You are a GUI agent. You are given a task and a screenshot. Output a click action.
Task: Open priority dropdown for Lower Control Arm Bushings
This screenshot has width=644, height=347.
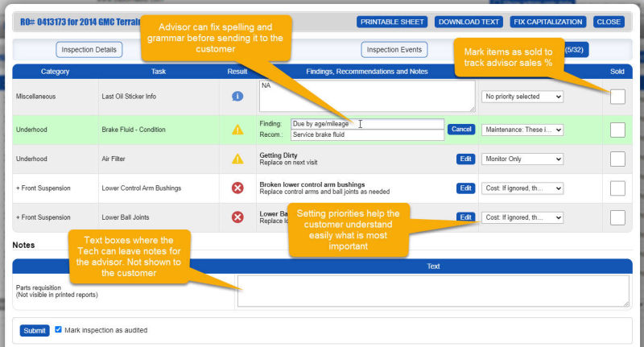[x=522, y=188]
